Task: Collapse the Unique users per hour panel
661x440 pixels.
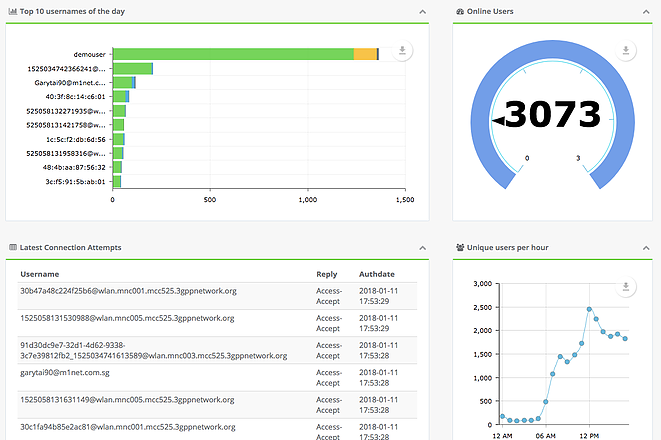Action: click(x=649, y=247)
